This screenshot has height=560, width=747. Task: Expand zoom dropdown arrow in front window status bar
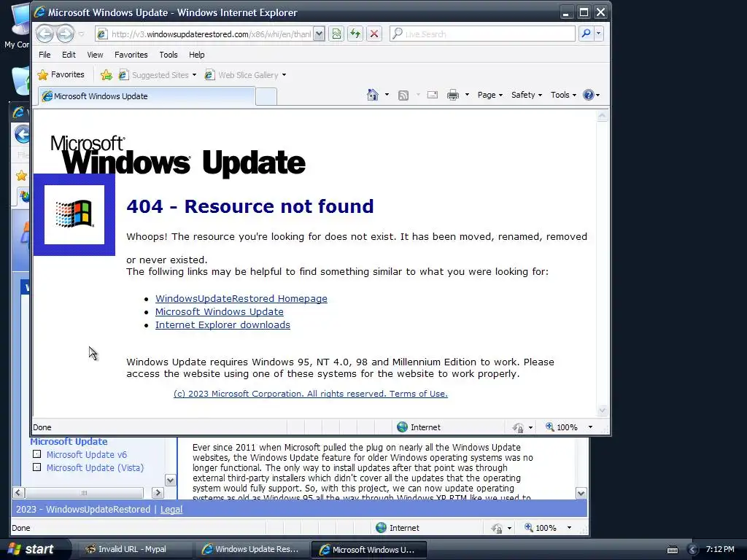(590, 427)
